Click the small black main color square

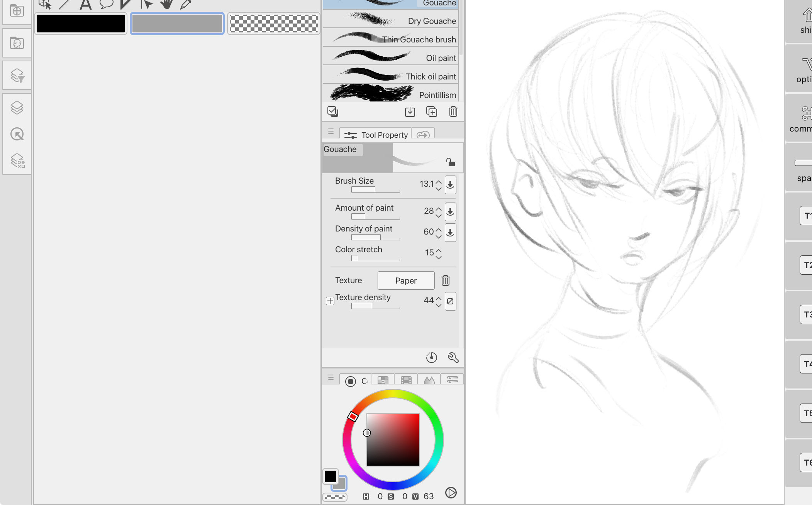pos(330,476)
